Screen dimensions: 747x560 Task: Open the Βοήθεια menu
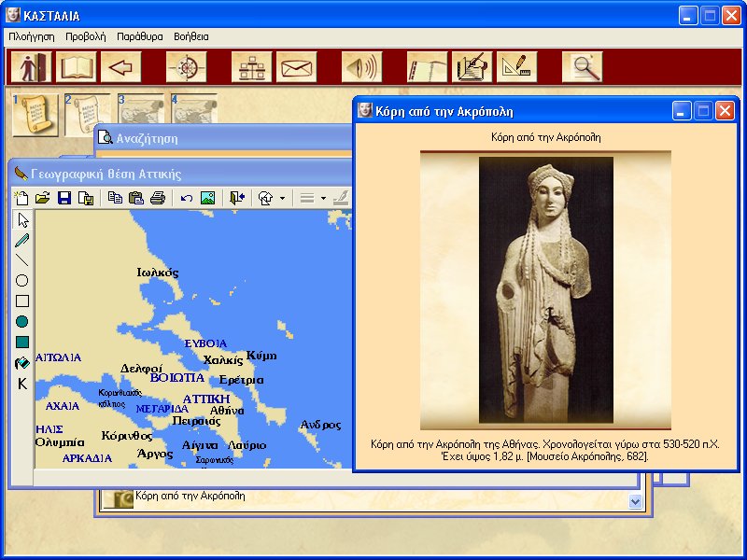click(191, 36)
